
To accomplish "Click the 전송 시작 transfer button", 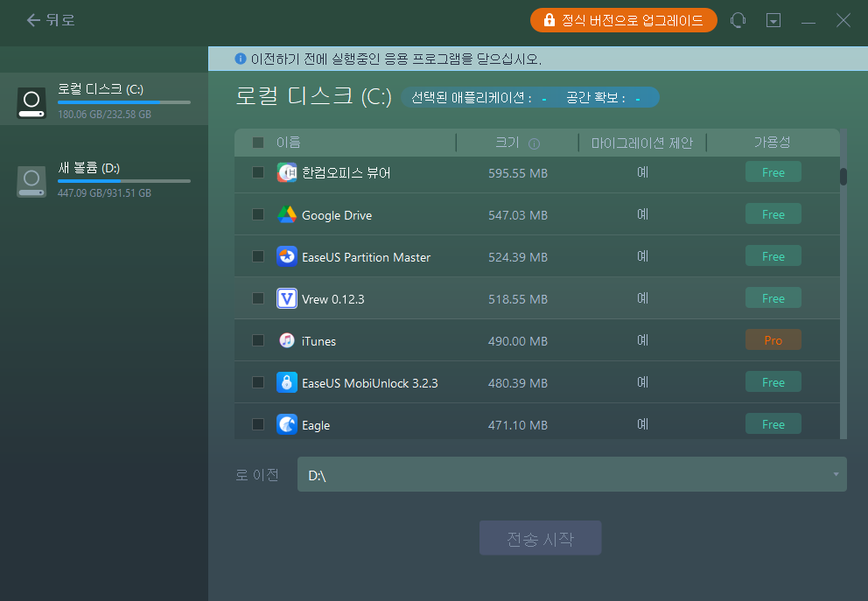I will pos(540,537).
